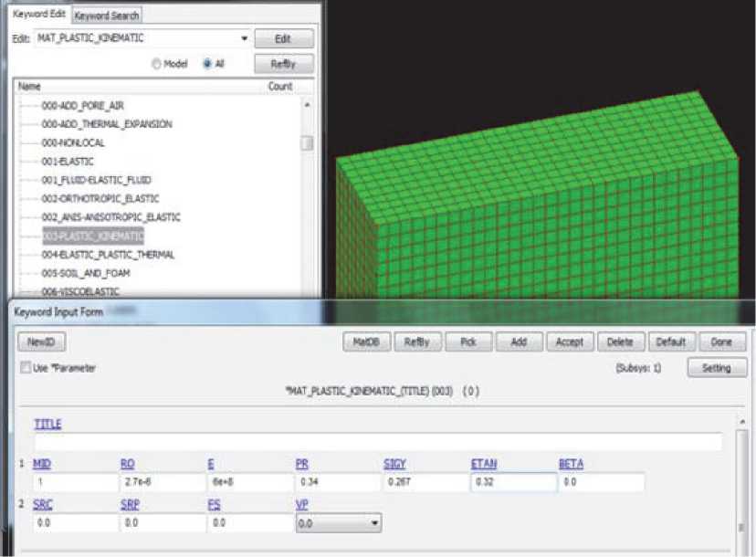Choose 004-ELASTIC_PLASTIC_THERMAL from the list
Screen dimensions: 756x557
pyautogui.click(x=108, y=255)
